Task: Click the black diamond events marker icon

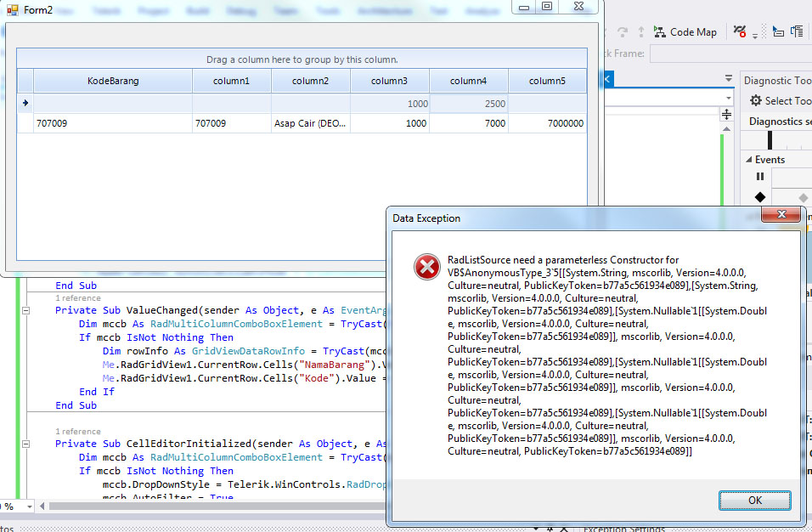Action: point(760,197)
